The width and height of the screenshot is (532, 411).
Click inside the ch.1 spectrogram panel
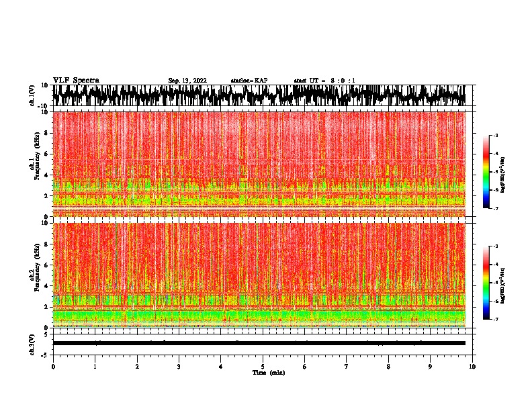tap(259, 164)
